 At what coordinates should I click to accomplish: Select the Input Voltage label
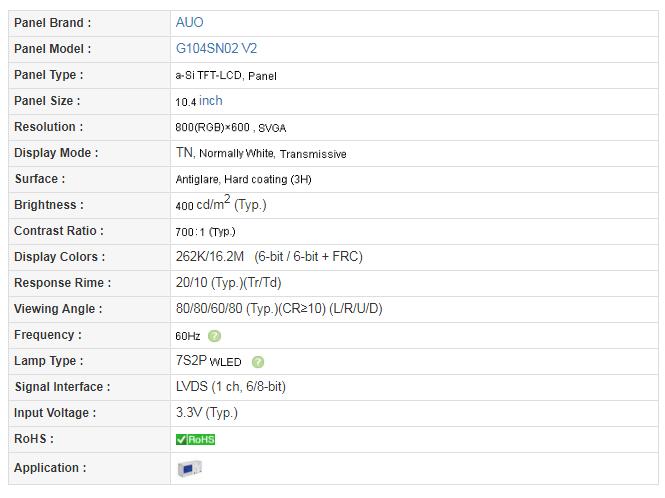tap(55, 413)
